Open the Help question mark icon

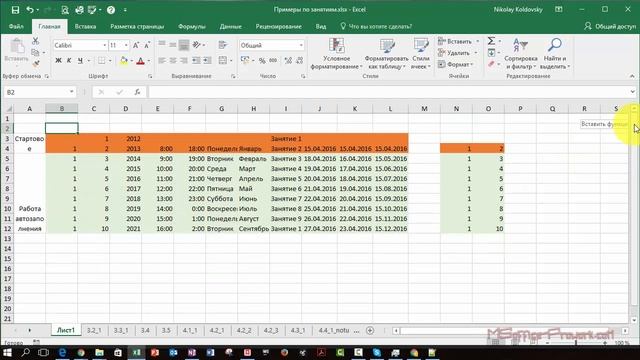(111, 10)
